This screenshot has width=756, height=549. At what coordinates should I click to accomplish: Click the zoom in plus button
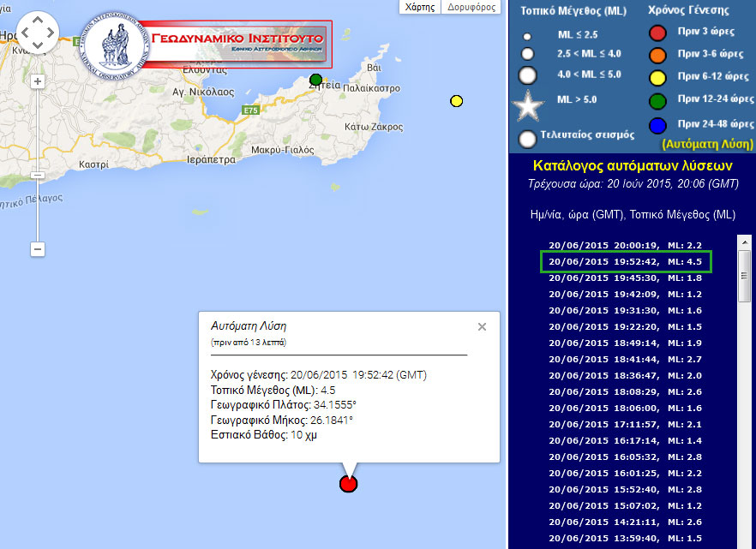click(37, 81)
